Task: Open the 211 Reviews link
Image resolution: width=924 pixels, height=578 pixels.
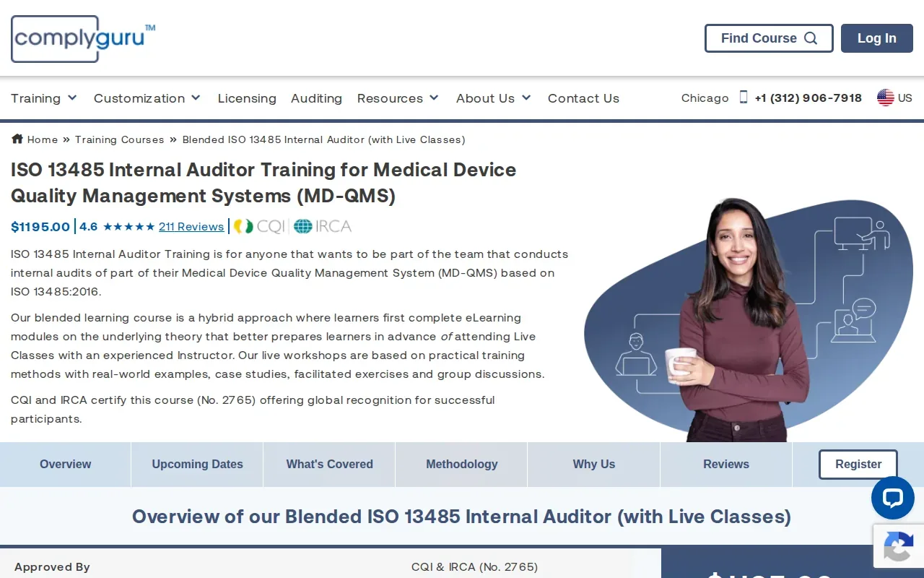Action: click(191, 227)
